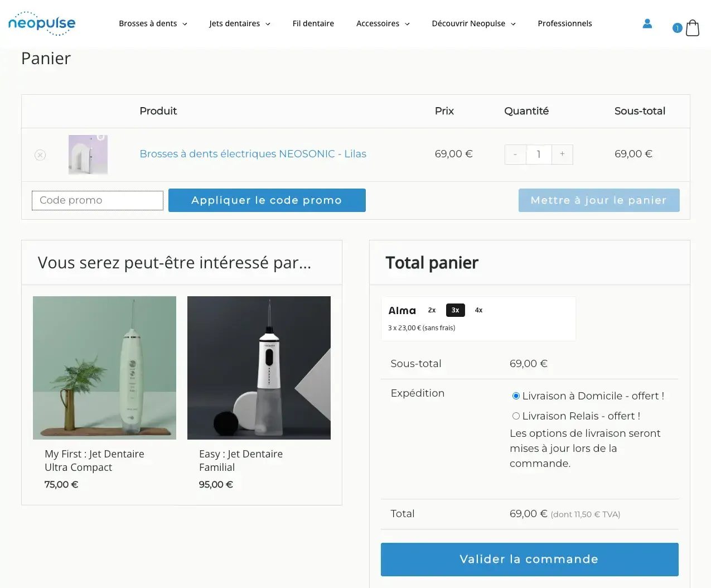Click the 75,00 € price
The width and height of the screenshot is (711, 588).
[61, 485]
